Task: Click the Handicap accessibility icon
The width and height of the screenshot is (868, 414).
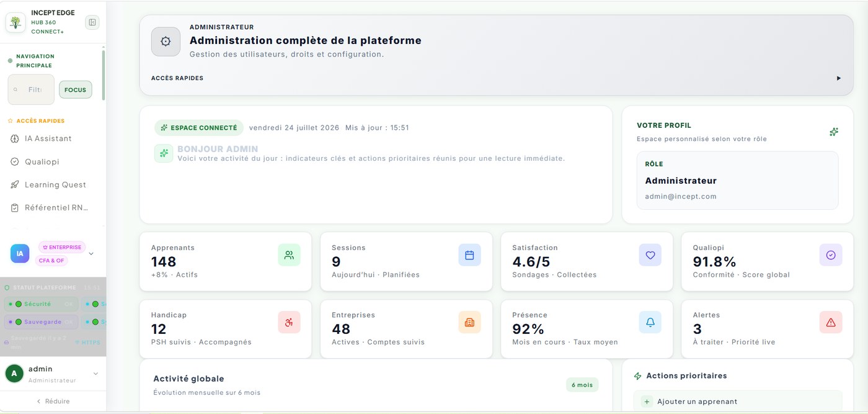Action: (x=289, y=322)
